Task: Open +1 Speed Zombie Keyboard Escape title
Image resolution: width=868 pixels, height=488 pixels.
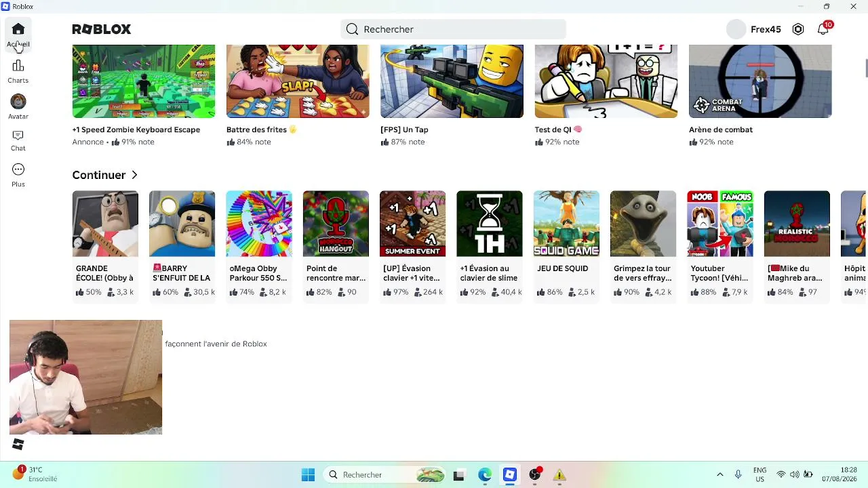Action: click(x=136, y=129)
